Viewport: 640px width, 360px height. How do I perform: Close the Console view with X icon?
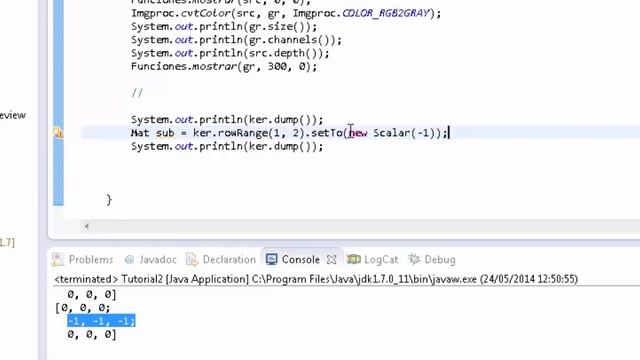(331, 260)
